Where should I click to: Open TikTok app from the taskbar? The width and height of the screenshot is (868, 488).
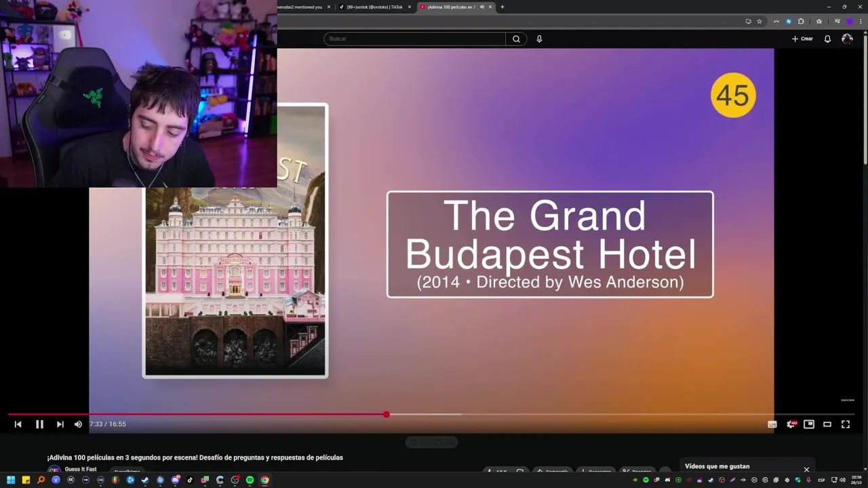[x=190, y=480]
